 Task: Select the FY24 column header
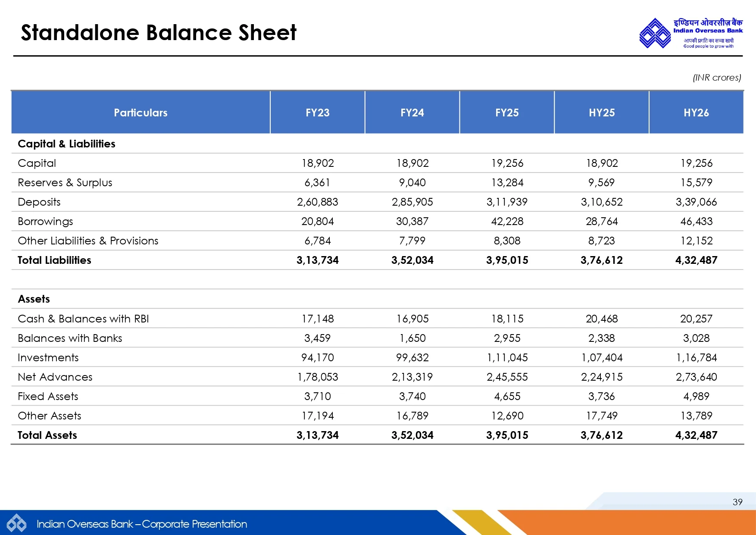[x=412, y=113]
